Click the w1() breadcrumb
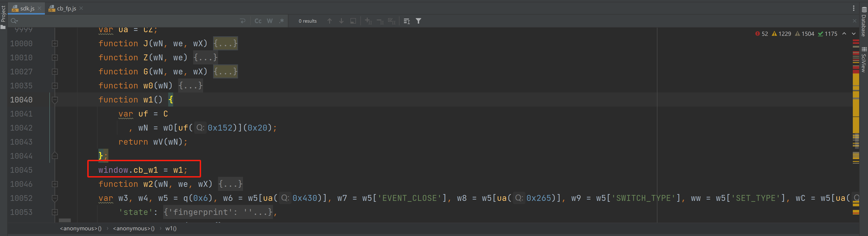The height and width of the screenshot is (236, 868). point(171,229)
